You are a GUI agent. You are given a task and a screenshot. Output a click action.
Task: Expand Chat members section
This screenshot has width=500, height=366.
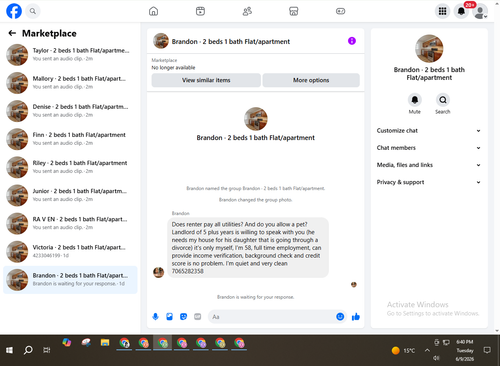coord(429,148)
